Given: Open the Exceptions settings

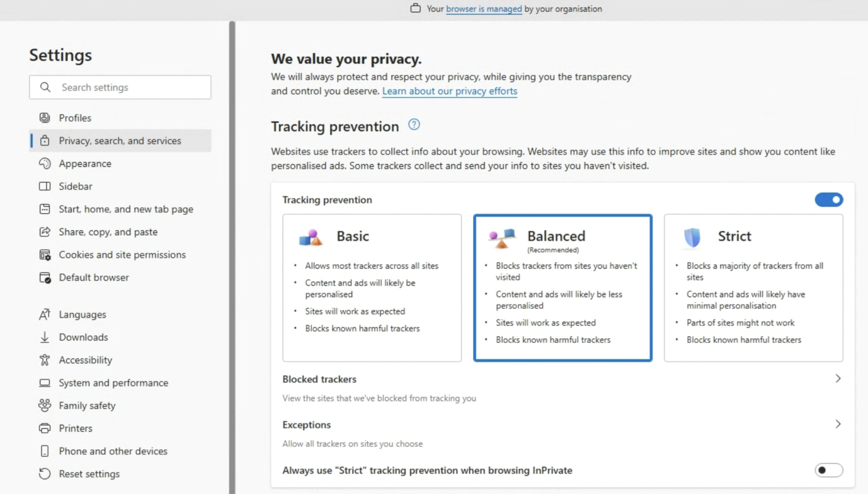Looking at the screenshot, I should 838,423.
